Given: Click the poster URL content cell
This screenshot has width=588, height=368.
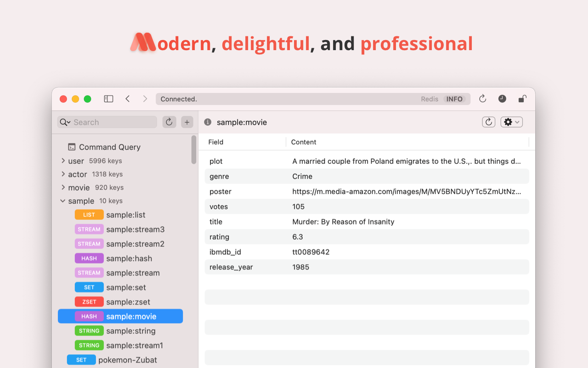Looking at the screenshot, I should (407, 192).
